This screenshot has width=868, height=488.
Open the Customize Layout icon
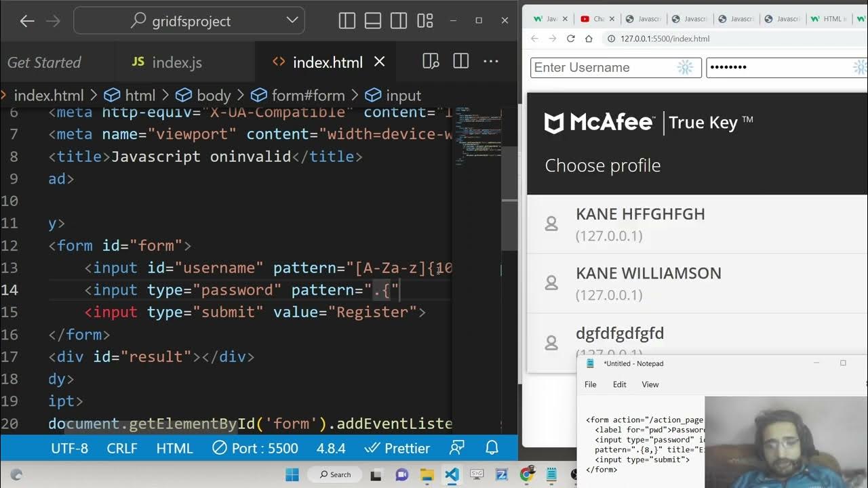click(425, 21)
